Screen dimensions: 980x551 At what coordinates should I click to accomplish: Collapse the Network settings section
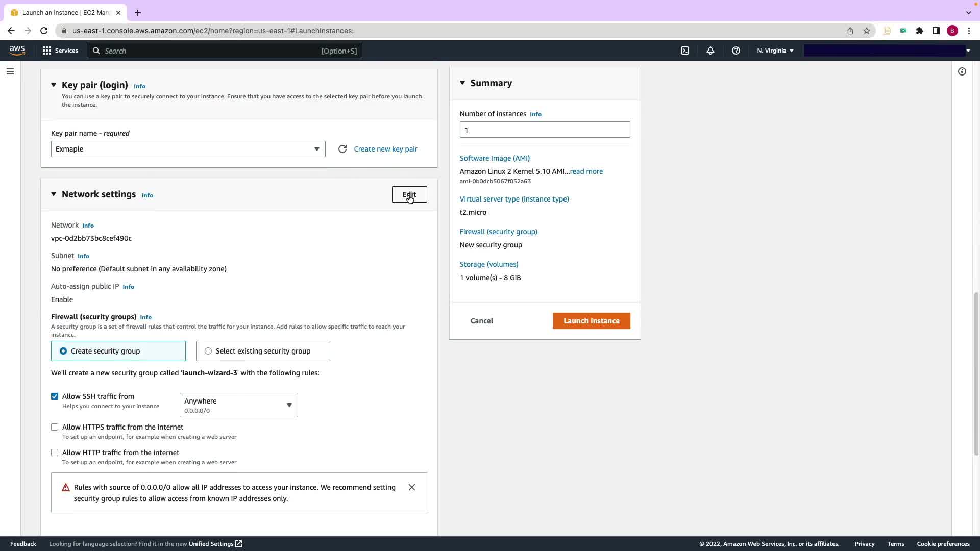click(x=54, y=194)
